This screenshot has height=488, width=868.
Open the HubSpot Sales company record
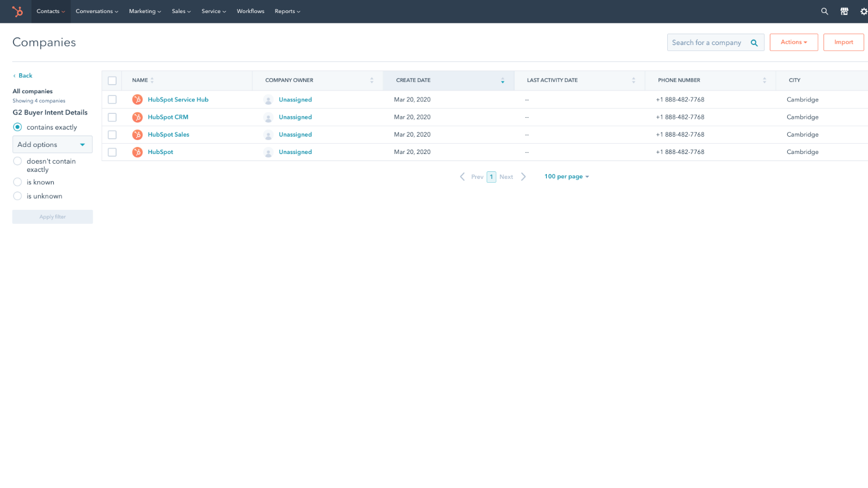click(169, 134)
